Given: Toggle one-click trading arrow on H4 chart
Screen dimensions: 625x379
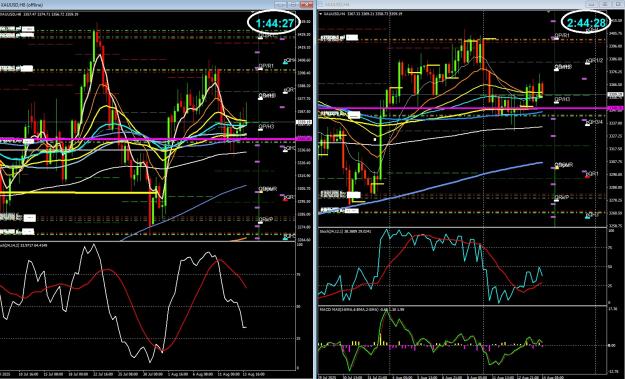Looking at the screenshot, I should (x=321, y=14).
